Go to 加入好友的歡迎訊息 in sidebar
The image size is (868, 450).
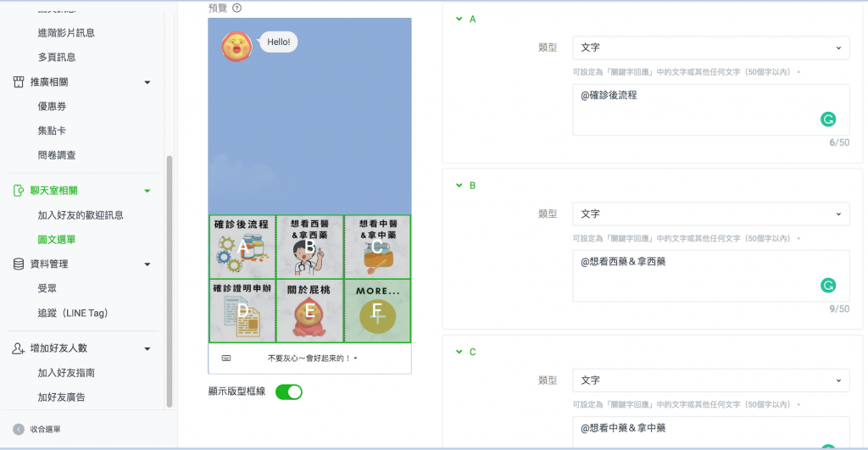81,215
